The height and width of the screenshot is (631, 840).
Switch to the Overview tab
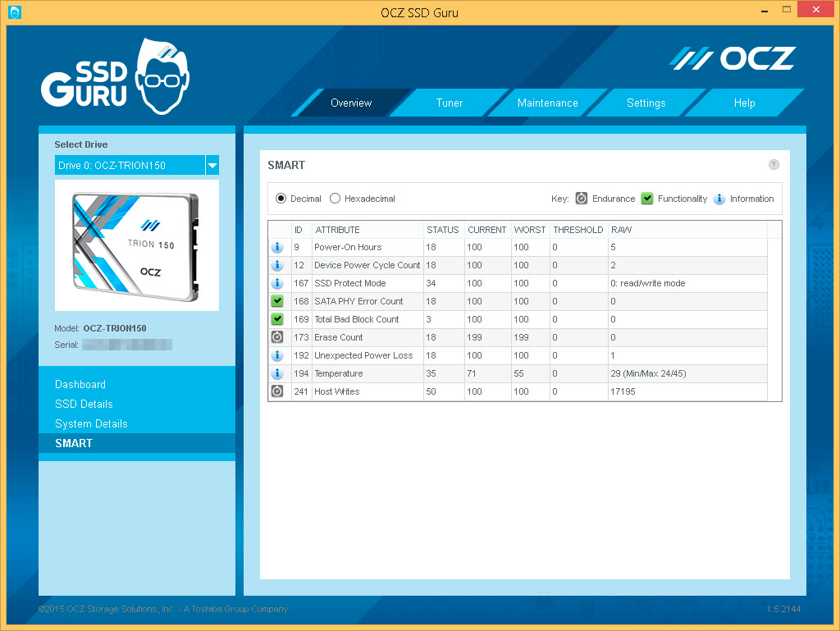(351, 103)
